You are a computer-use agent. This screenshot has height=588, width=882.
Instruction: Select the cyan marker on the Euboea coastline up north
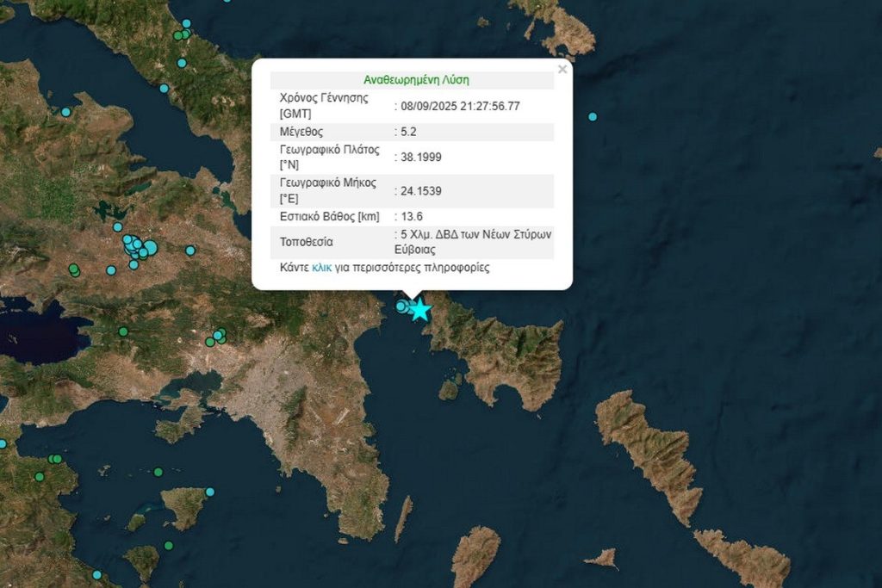pos(187,23)
